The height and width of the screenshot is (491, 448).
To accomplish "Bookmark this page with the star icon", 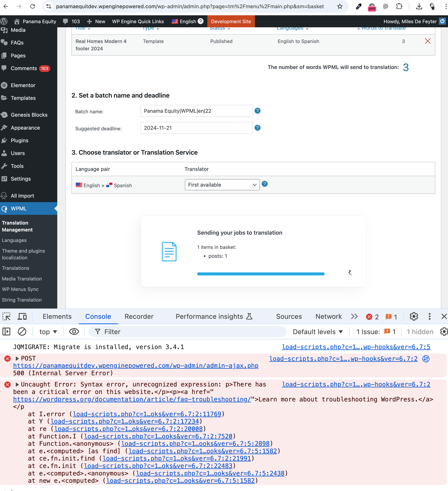I will pyautogui.click(x=339, y=6).
